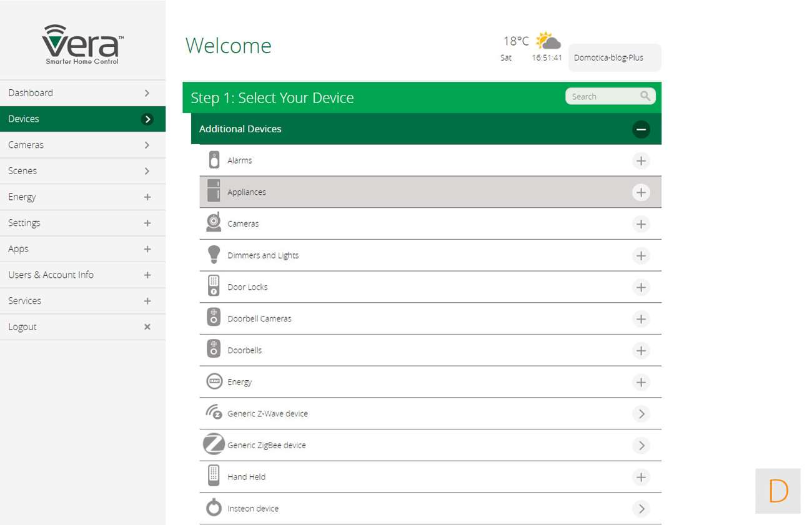Click the Vera logo in sidebar
Screen dimensions: 812x525
click(82, 44)
